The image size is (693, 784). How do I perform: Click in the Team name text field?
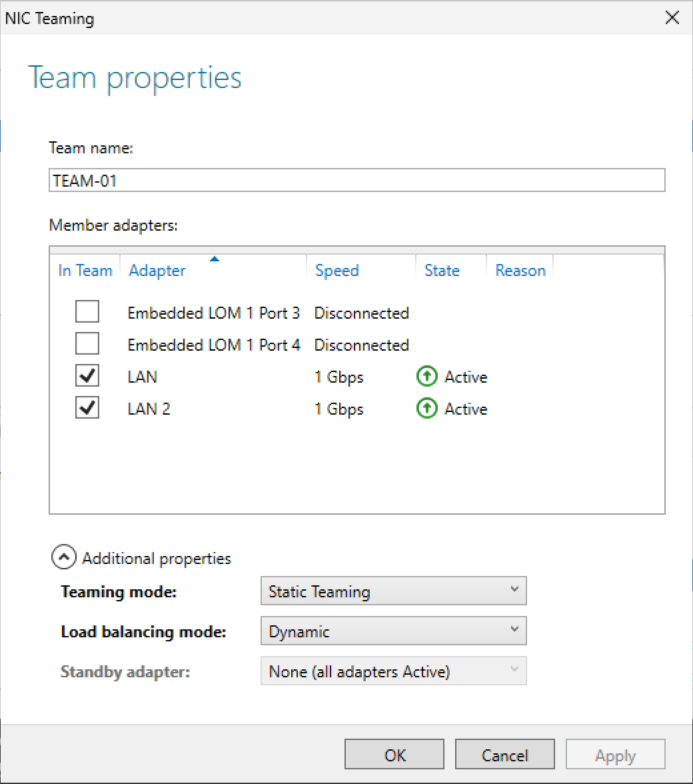356,180
